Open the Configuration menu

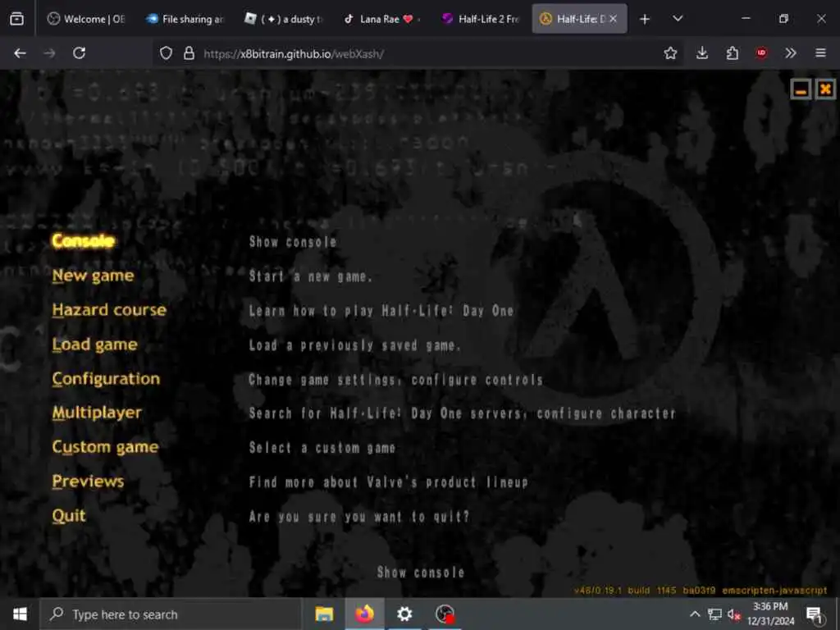coord(106,379)
